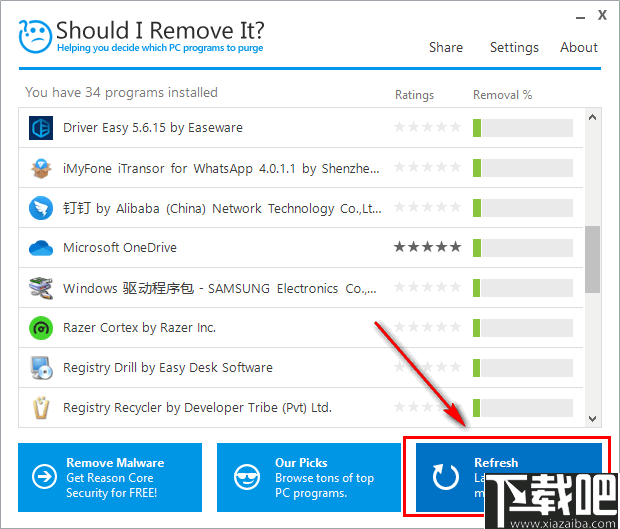The image size is (620, 529).
Task: Click Microsoft OneDrive's five-star rating
Action: [x=427, y=247]
